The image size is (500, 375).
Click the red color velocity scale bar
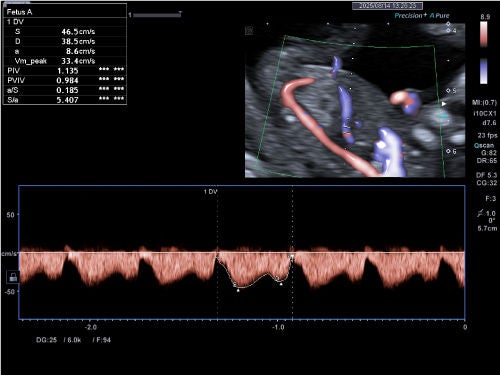coord(484,34)
